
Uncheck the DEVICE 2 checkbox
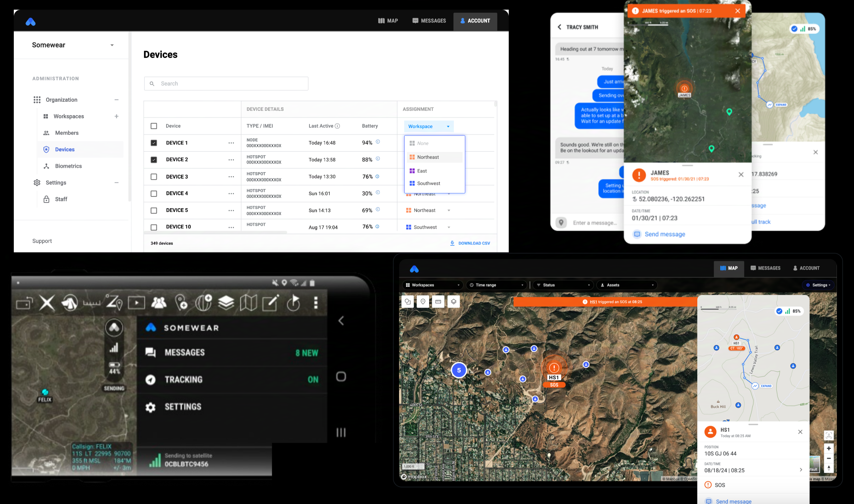click(x=154, y=159)
